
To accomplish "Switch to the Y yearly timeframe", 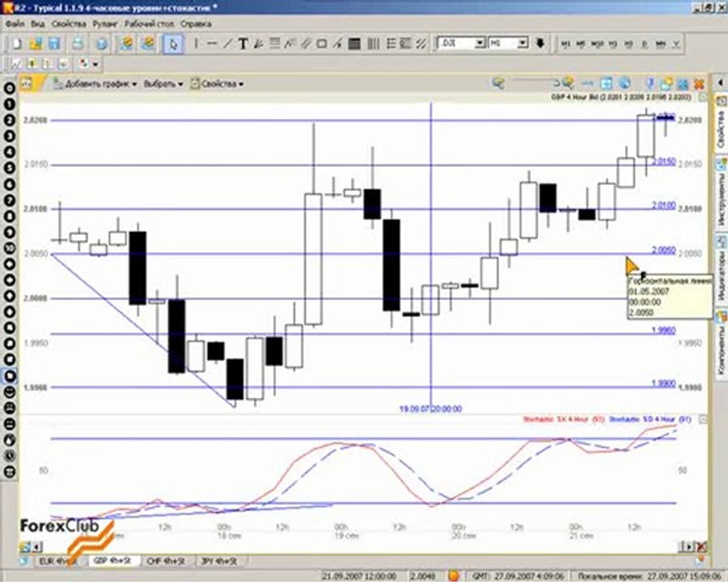I will coord(676,44).
